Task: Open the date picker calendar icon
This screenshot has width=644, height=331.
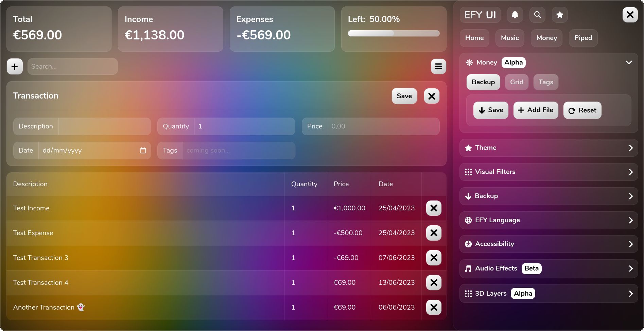Action: coord(143,150)
